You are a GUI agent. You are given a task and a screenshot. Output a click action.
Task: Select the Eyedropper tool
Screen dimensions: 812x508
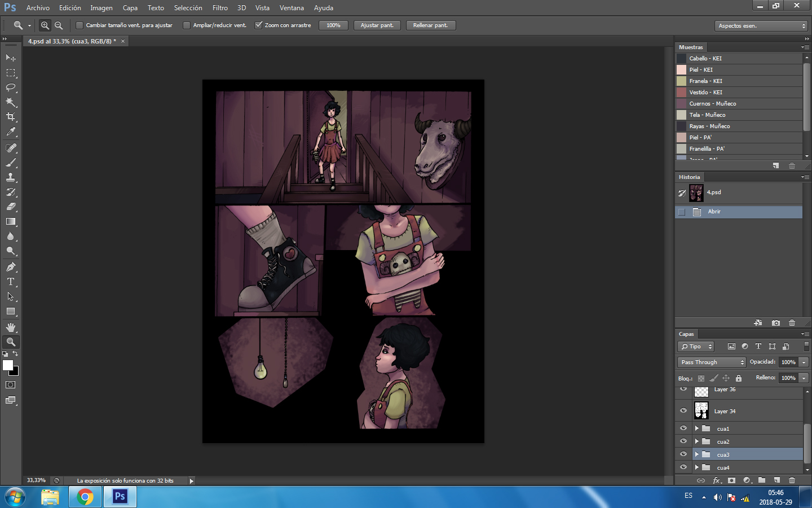coord(11,132)
